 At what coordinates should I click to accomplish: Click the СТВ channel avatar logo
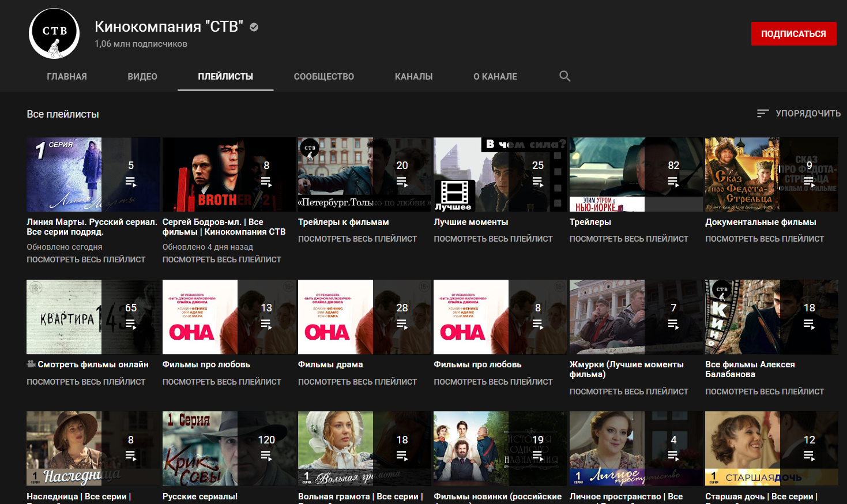pos(54,33)
